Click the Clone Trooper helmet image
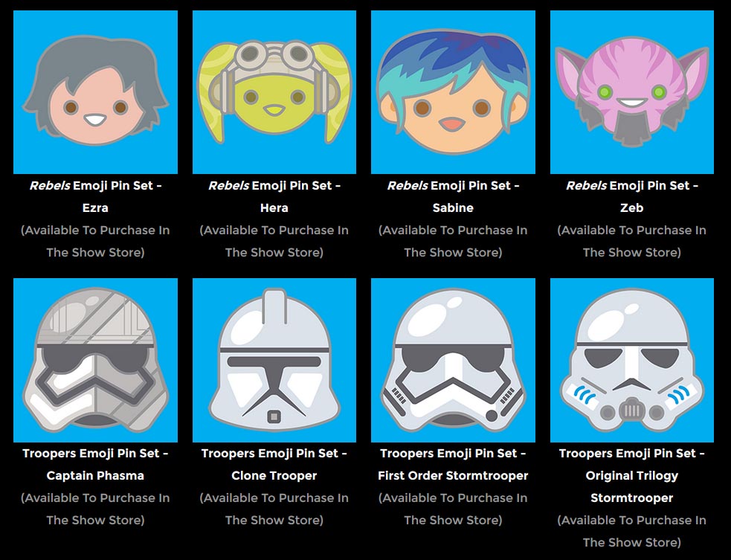 tap(274, 360)
